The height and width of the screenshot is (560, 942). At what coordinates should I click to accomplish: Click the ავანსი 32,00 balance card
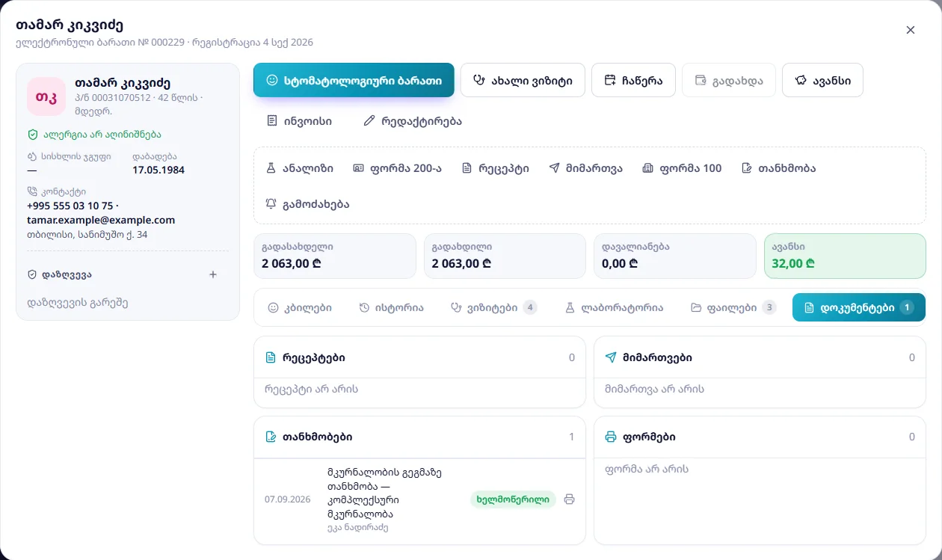845,256
